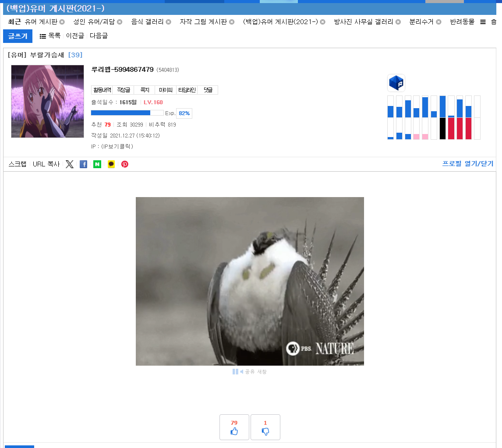The image size is (502, 448).
Task: Click the thumbs-up recommend button
Action: pos(234,427)
